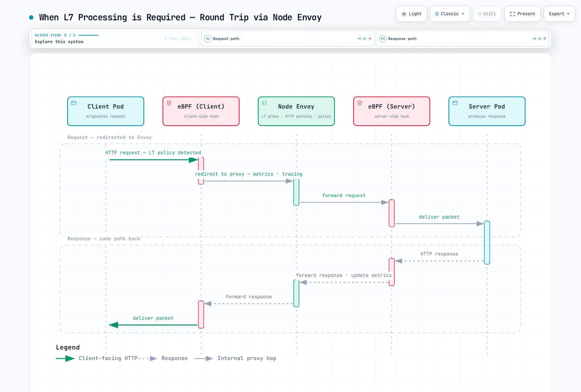Image resolution: width=581 pixels, height=392 pixels.
Task: Click the 'Response' legend entry
Action: point(164,359)
